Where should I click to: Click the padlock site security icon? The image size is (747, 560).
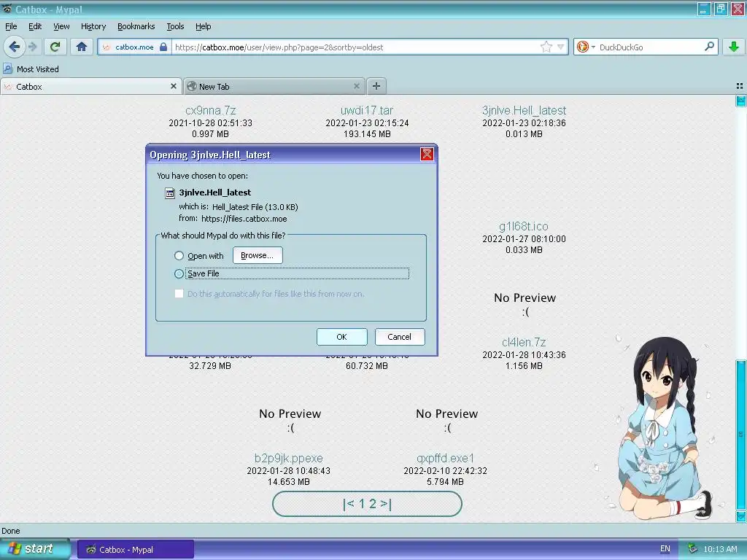coord(163,47)
